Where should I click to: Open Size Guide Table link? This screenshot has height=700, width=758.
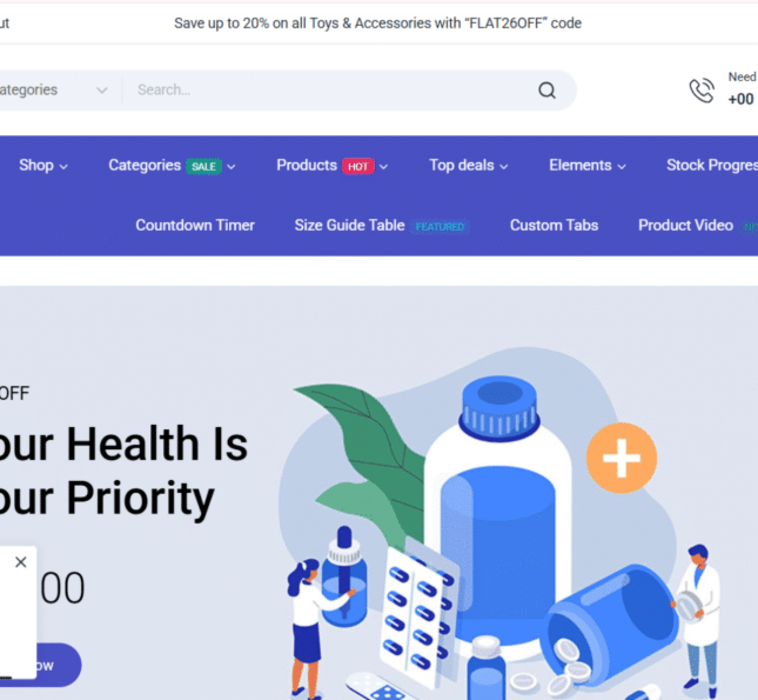point(349,225)
